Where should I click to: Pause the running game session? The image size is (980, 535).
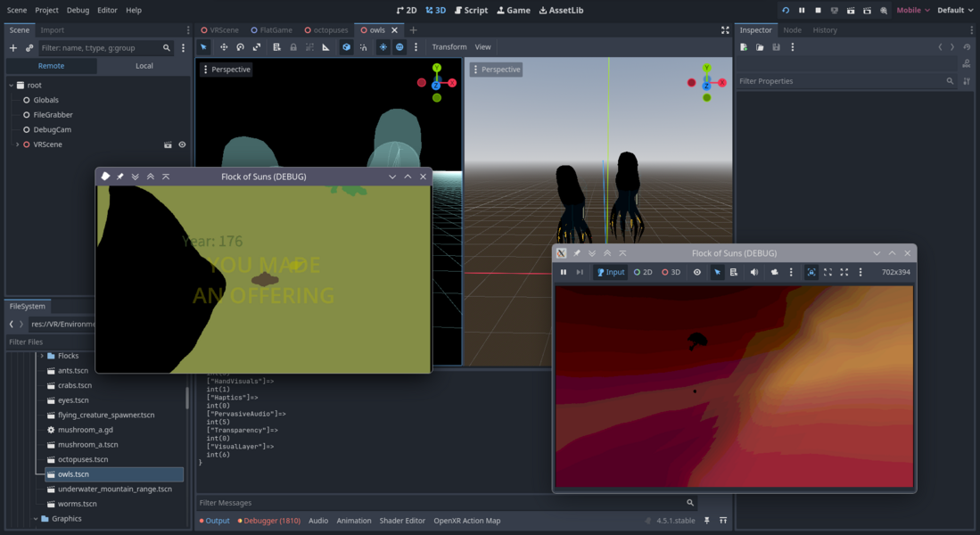pos(802,10)
